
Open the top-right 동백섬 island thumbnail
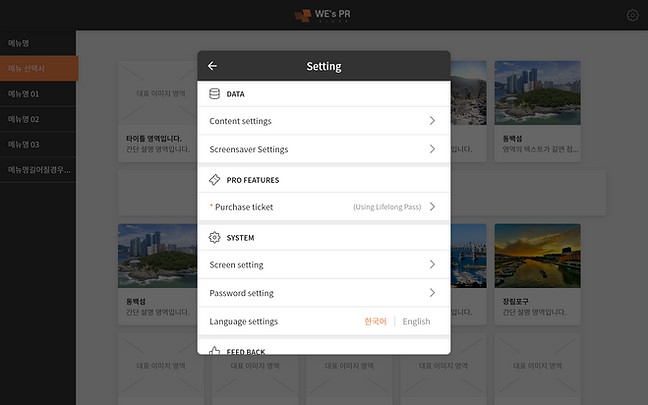[537, 93]
